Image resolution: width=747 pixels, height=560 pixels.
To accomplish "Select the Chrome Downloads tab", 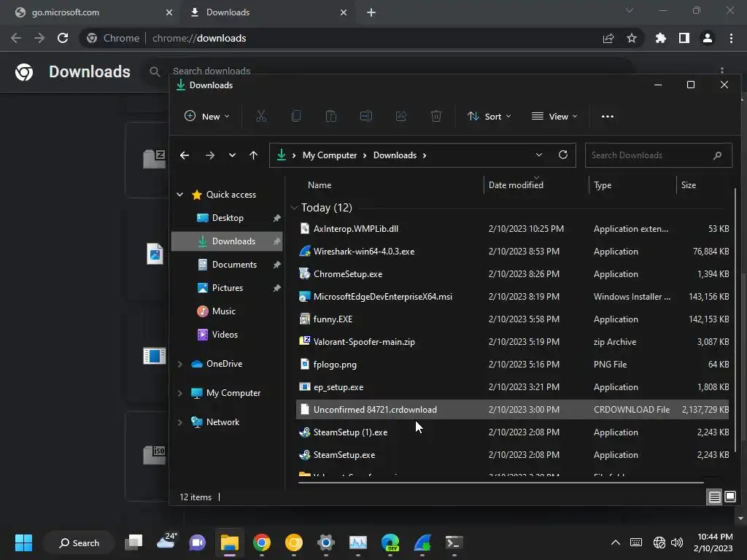I will coord(269,12).
